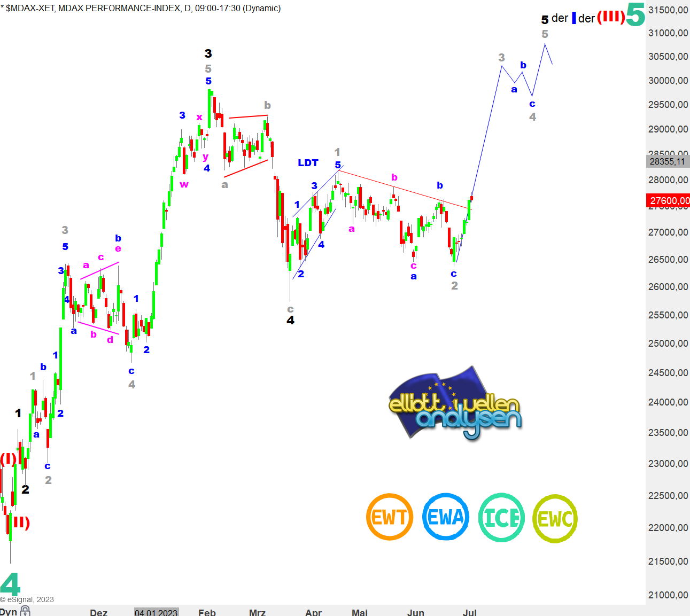The height and width of the screenshot is (616, 690).
Task: Click the eSignal 2023 copyright text
Action: (x=27, y=599)
